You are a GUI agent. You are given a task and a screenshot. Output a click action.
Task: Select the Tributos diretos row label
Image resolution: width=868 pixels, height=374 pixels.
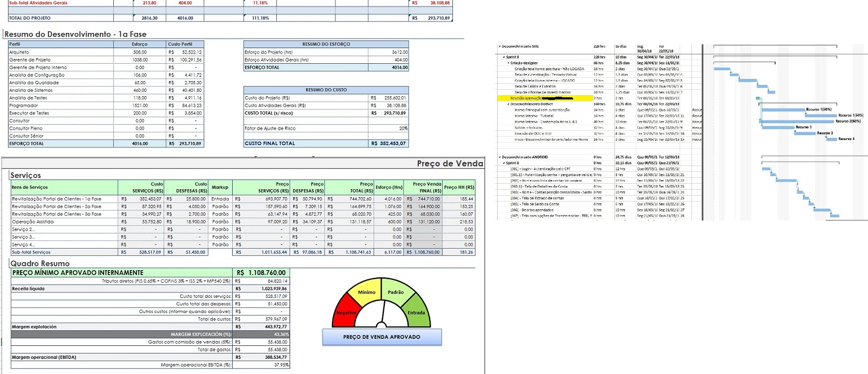(167, 281)
